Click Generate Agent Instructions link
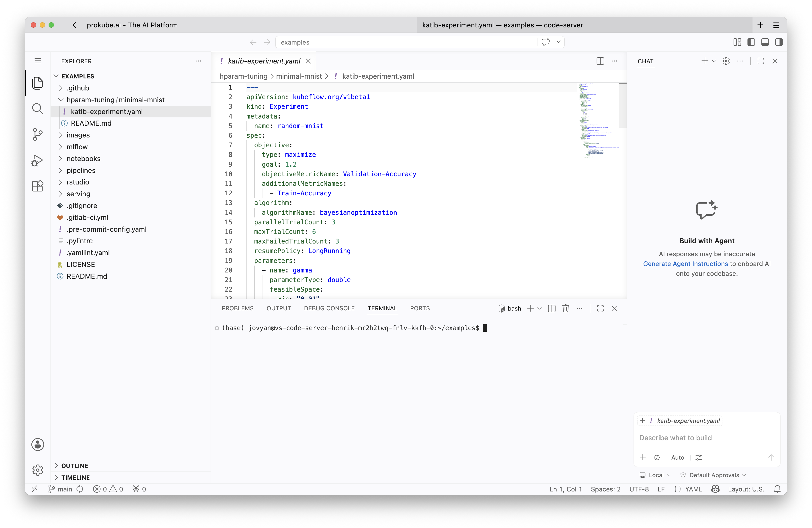The width and height of the screenshot is (812, 528). tap(685, 264)
